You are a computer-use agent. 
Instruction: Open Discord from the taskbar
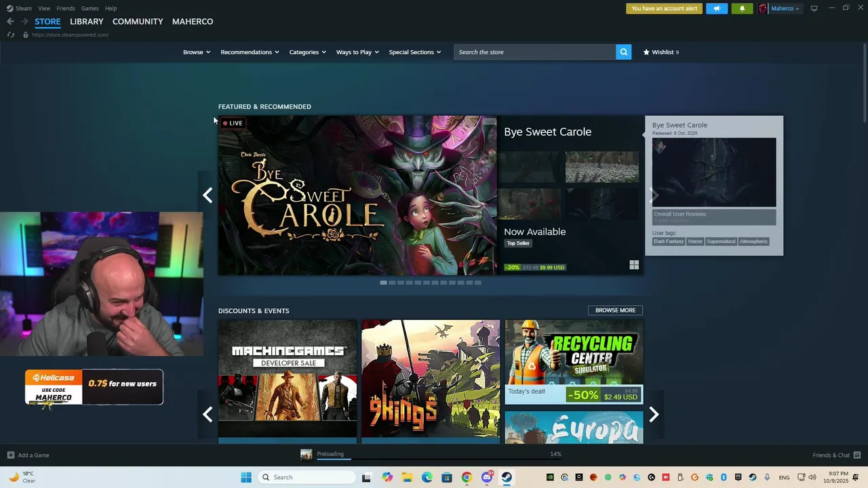point(487,477)
